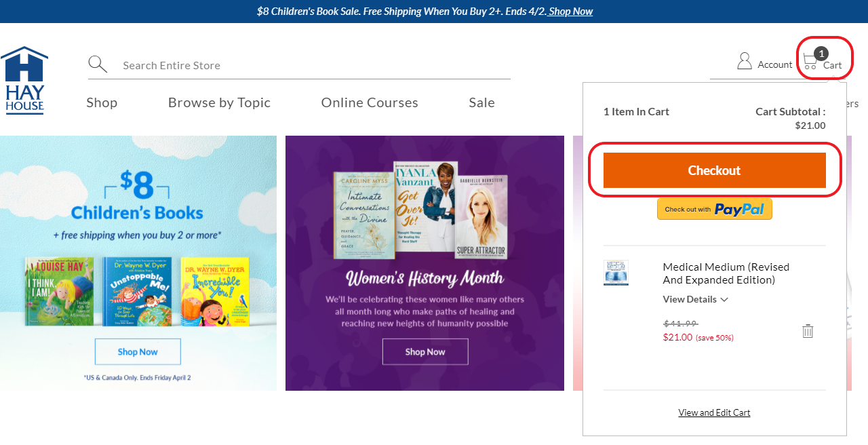Click the Hay House logo
This screenshot has height=445, width=868.
point(24,80)
